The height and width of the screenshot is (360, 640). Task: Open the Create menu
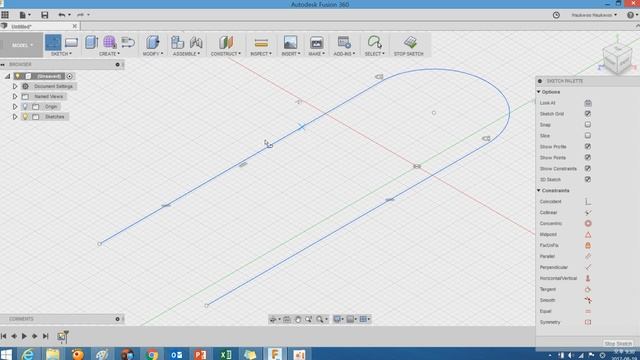click(109, 54)
